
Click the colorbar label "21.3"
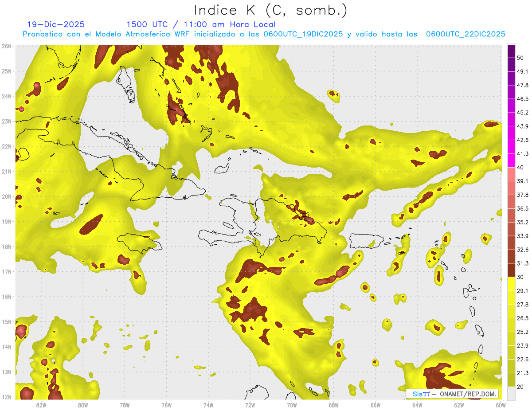[x=523, y=373]
